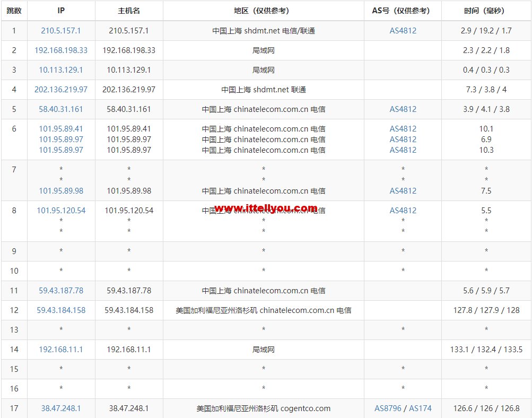
Task: Click the hostname cell 210.5.157.1
Action: pyautogui.click(x=129, y=31)
